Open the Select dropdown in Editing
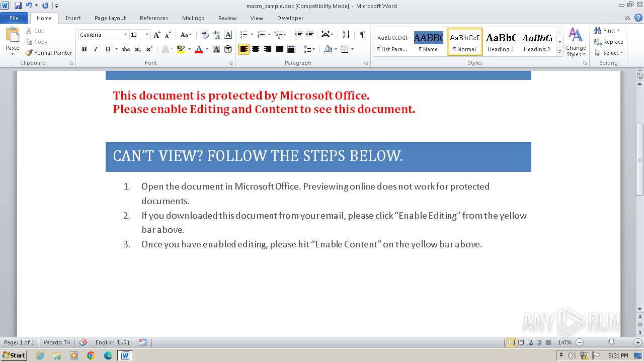This screenshot has width=644, height=362. tap(609, 53)
